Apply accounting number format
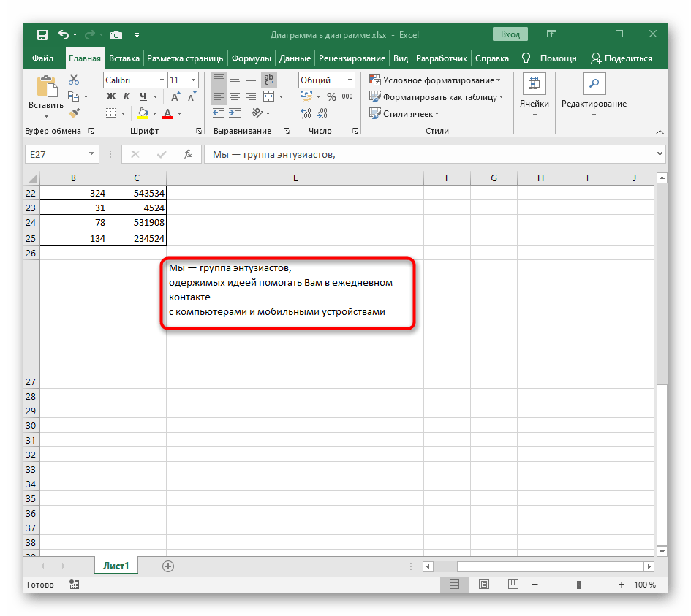 (x=306, y=96)
